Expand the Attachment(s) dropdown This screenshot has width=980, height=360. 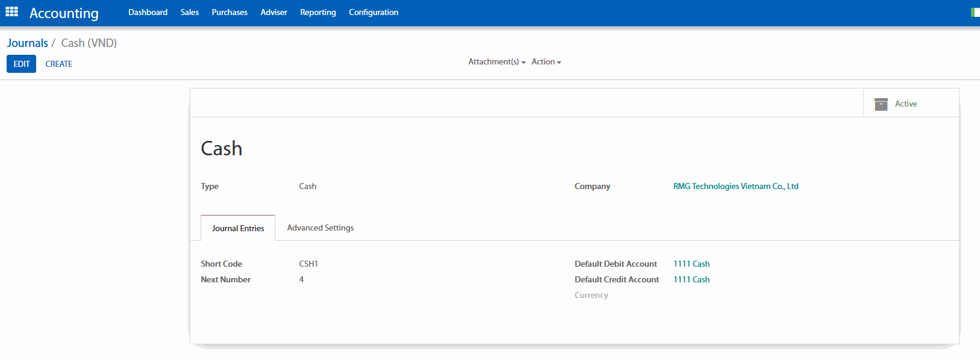tap(496, 62)
